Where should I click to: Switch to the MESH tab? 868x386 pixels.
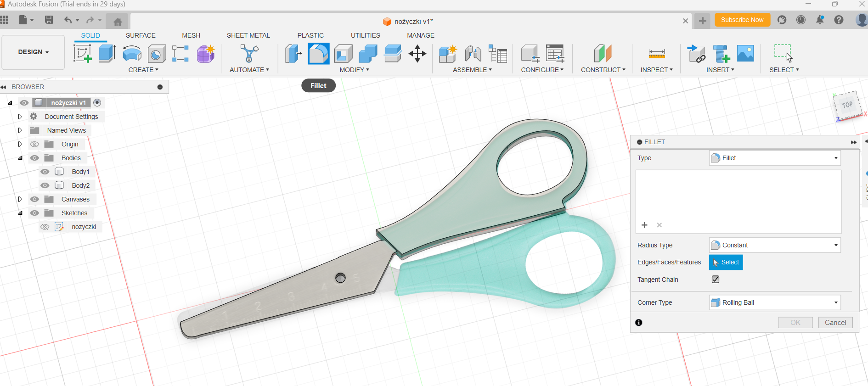191,35
